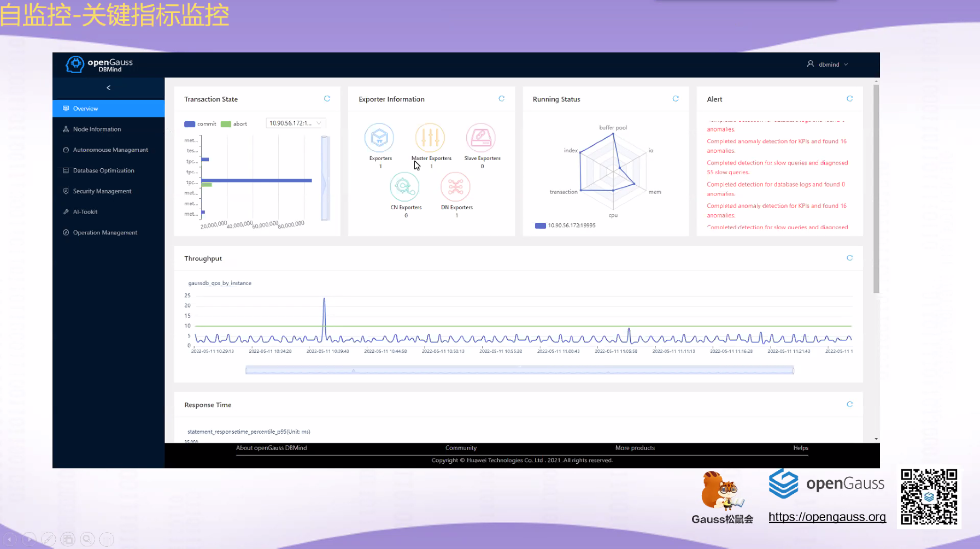Open the Overview menu item
The width and height of the screenshot is (980, 549).
[108, 108]
